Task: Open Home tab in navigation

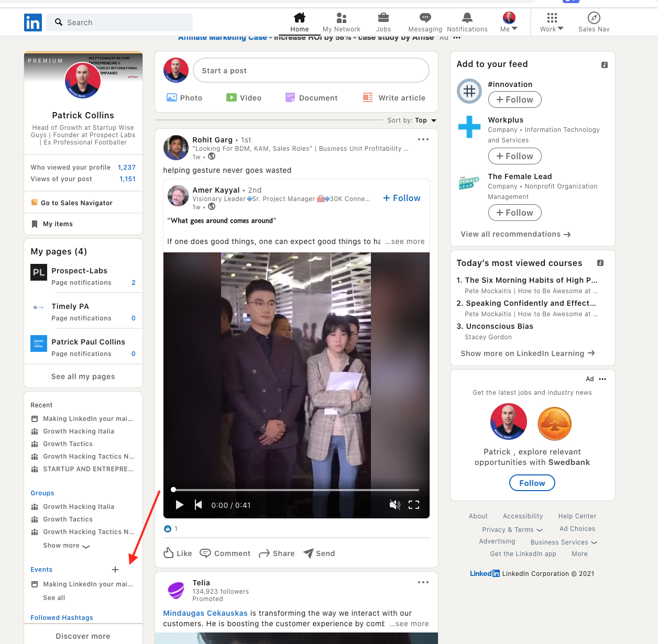Action: click(300, 23)
